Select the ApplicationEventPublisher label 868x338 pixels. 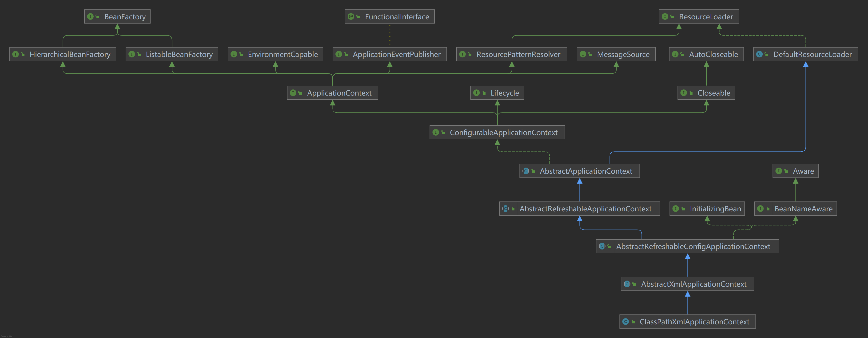click(397, 55)
